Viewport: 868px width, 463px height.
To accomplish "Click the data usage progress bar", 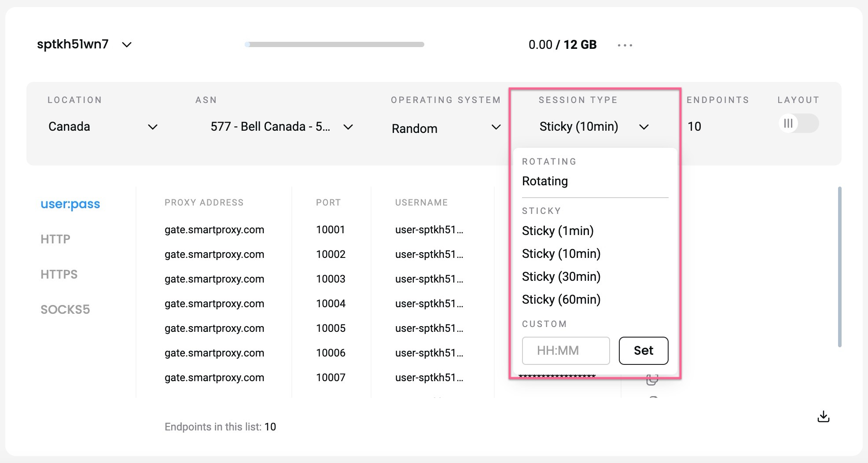I will [335, 44].
